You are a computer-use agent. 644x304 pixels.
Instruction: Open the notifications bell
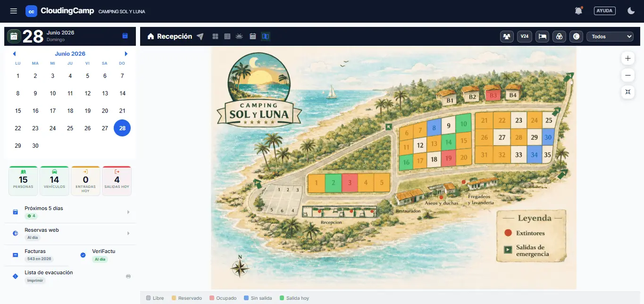[x=578, y=11]
